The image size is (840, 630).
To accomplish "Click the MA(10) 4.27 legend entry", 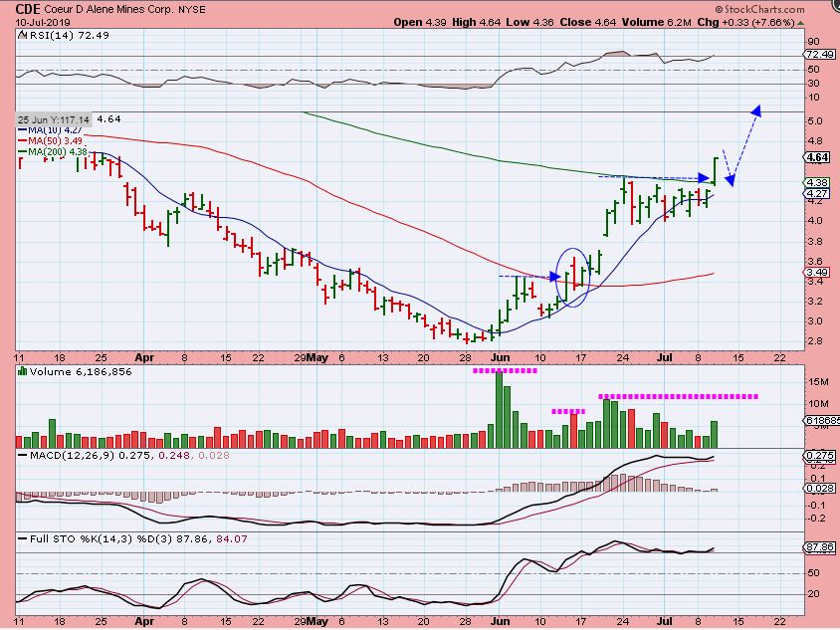I will [x=51, y=130].
